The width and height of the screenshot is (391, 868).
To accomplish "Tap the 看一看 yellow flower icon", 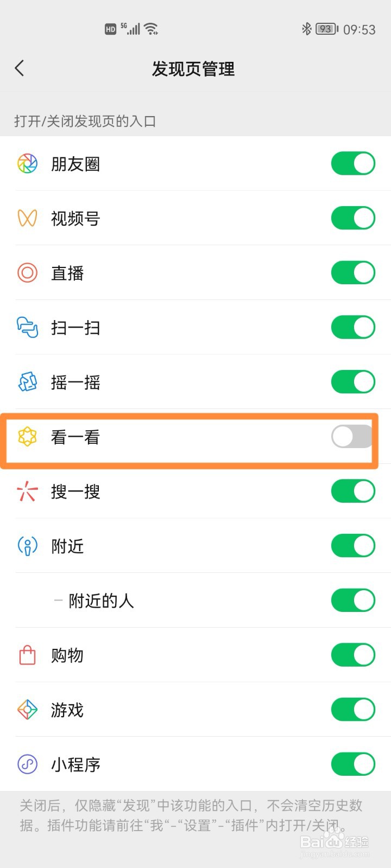I will (x=27, y=437).
